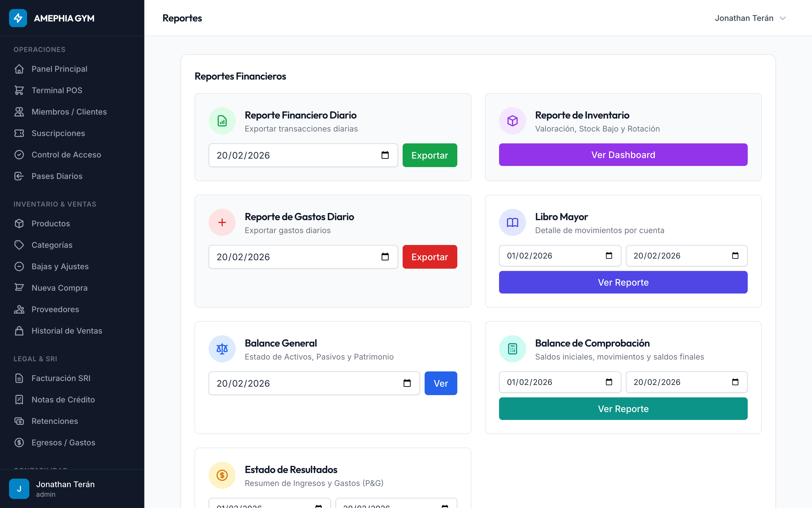Viewport: 812px width, 508px height.
Task: Click the bag icon beside Historial de Ventas
Action: coord(19,331)
